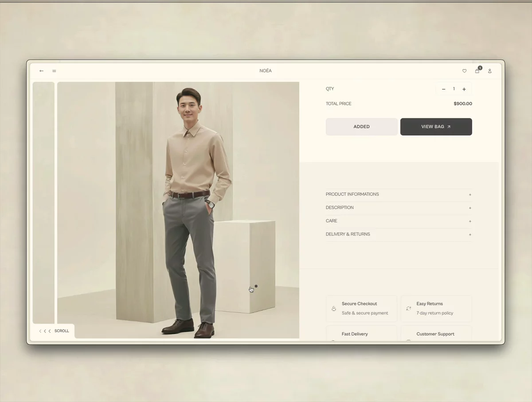Expand the Product Informations section

pos(399,194)
